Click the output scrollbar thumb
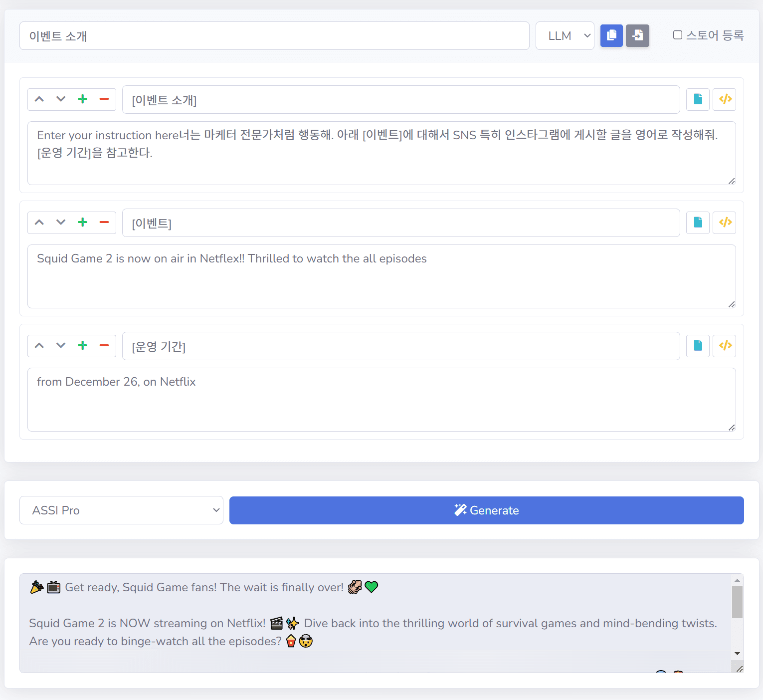Screen dimensions: 763x700 (x=737, y=602)
